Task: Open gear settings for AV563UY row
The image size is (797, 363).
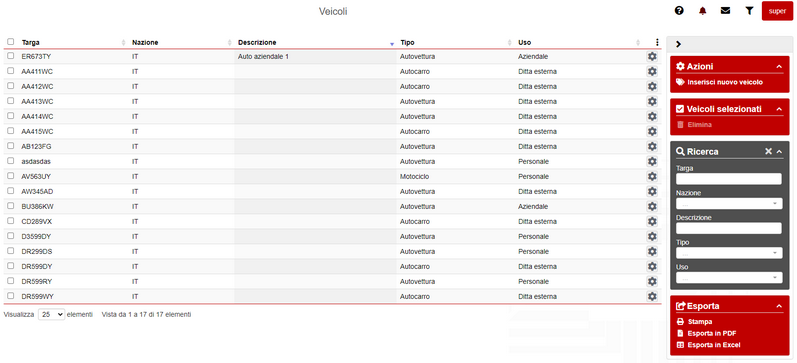Action: pos(652,176)
